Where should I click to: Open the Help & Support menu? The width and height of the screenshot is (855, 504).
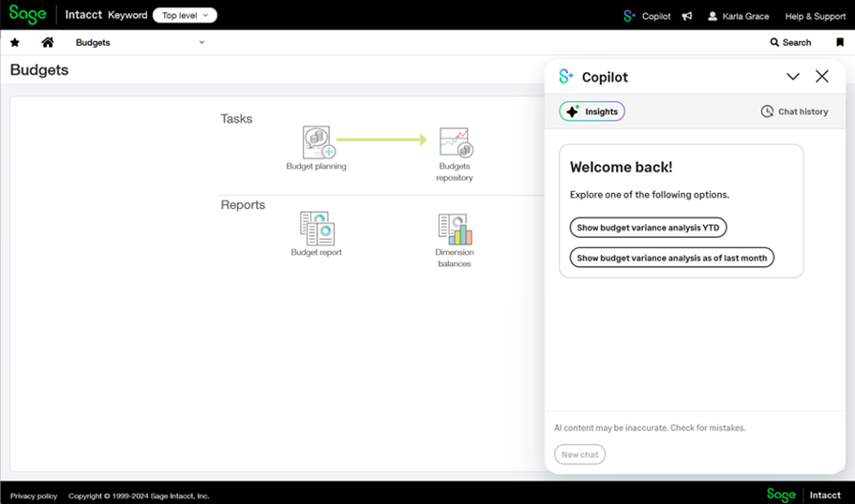[815, 16]
